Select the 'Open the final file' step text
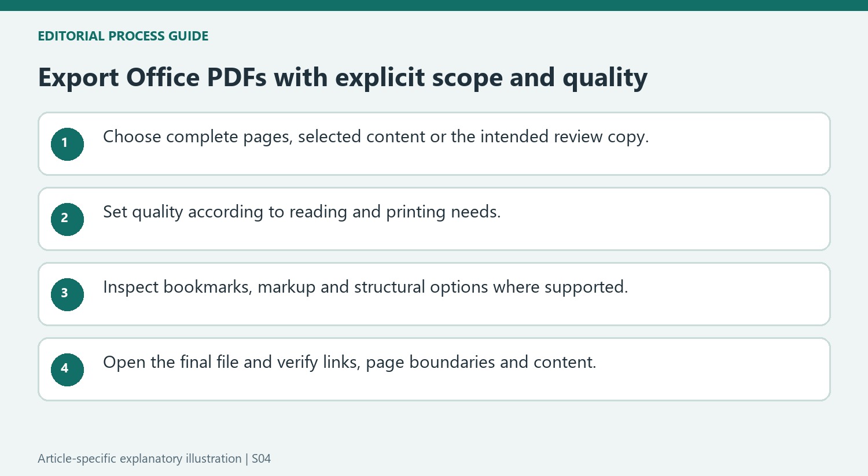868x476 pixels. click(x=350, y=363)
